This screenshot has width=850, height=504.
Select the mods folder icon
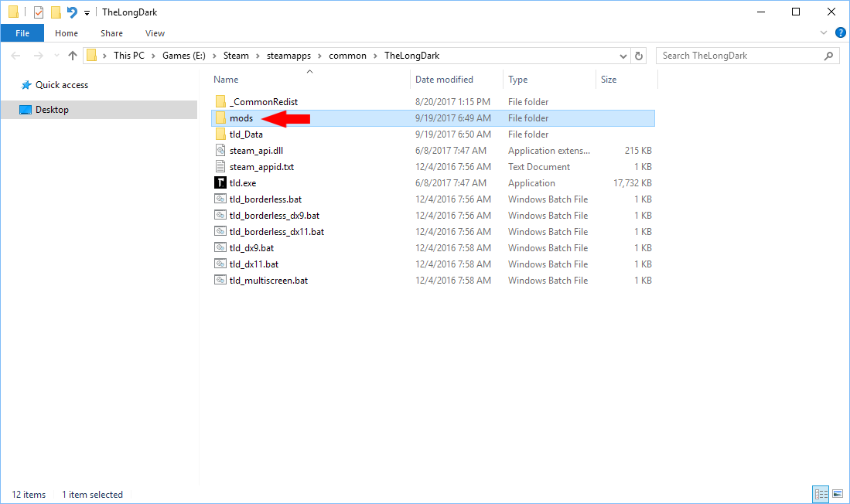[x=220, y=118]
